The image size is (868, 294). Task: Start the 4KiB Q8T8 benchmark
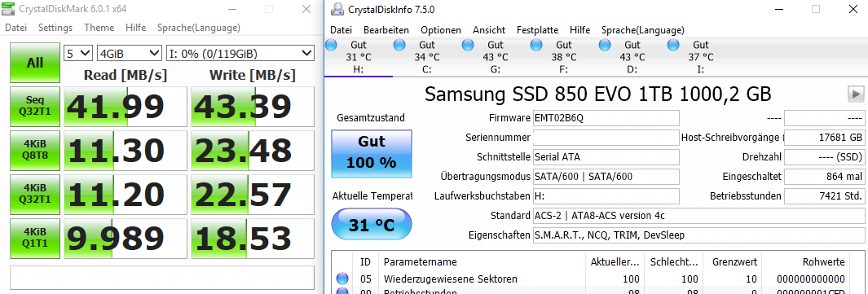tap(35, 151)
